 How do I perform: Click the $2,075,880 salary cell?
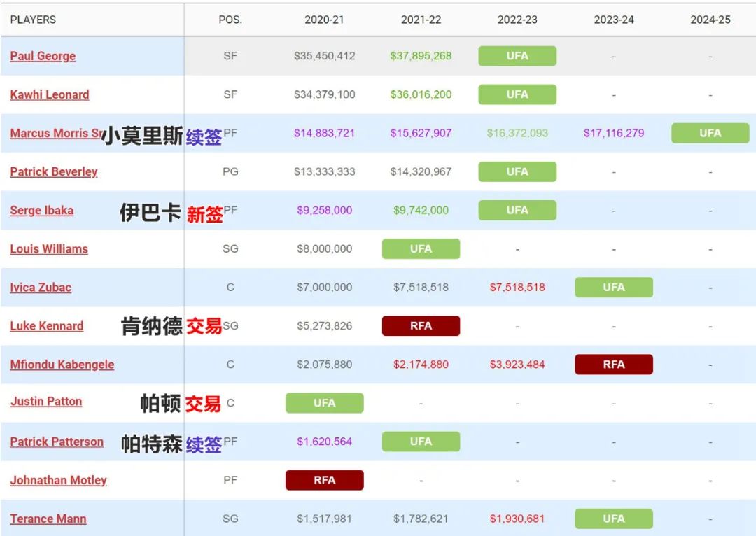(x=325, y=365)
